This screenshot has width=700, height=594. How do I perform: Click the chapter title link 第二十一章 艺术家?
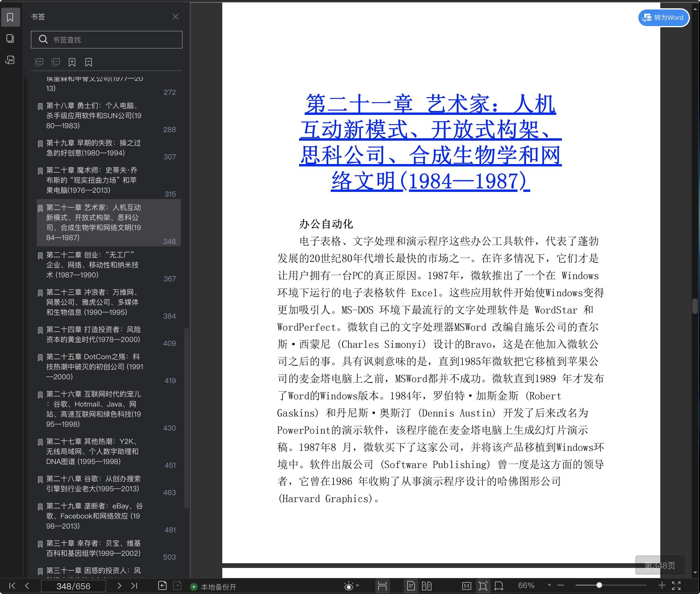(430, 142)
